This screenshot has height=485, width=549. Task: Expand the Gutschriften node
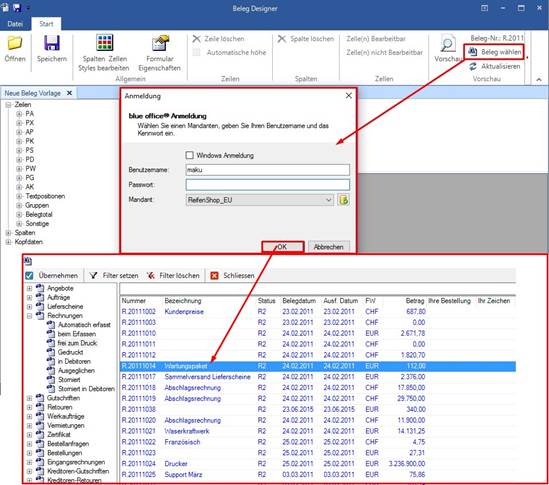29,398
